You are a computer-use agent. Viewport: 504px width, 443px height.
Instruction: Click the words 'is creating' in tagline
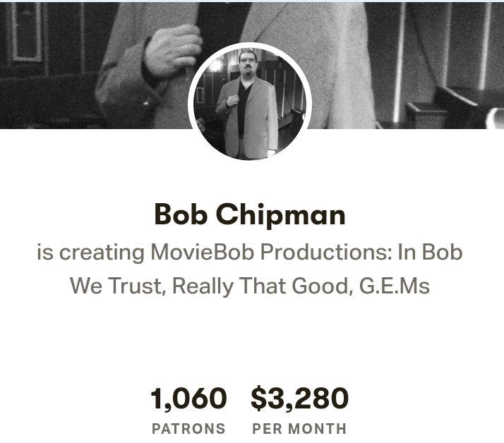tap(90, 253)
